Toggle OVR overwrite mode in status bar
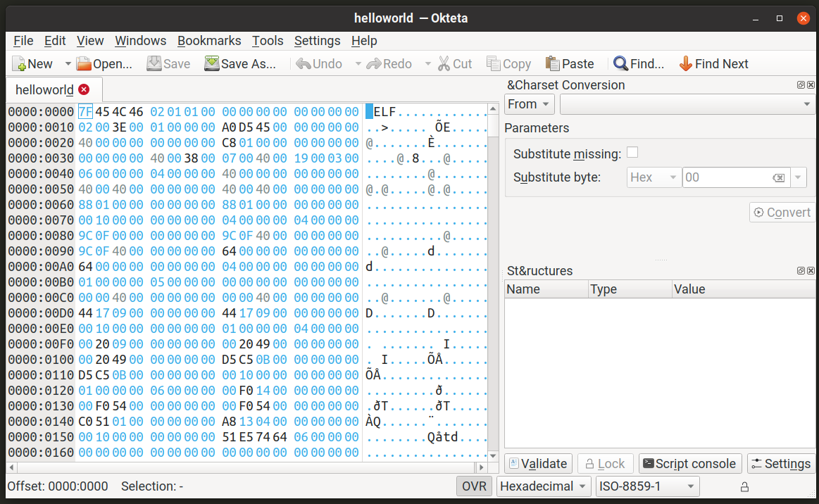 [475, 486]
